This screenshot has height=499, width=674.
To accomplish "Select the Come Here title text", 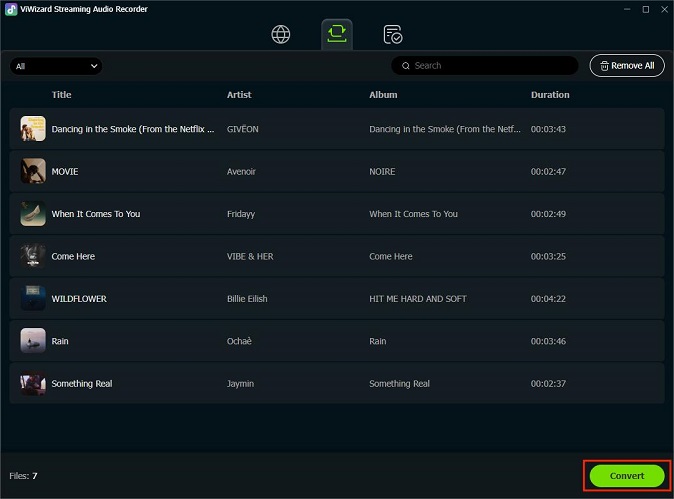I will pos(73,257).
